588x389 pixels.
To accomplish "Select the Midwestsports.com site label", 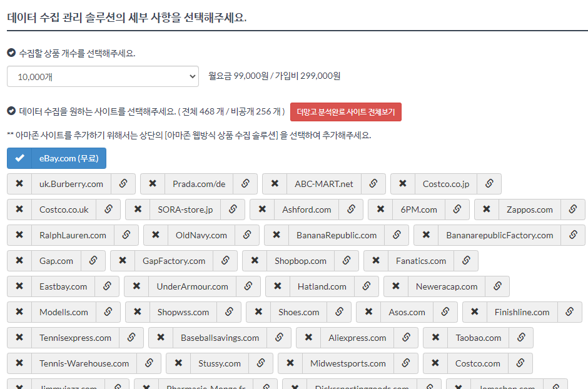I will (x=348, y=363).
